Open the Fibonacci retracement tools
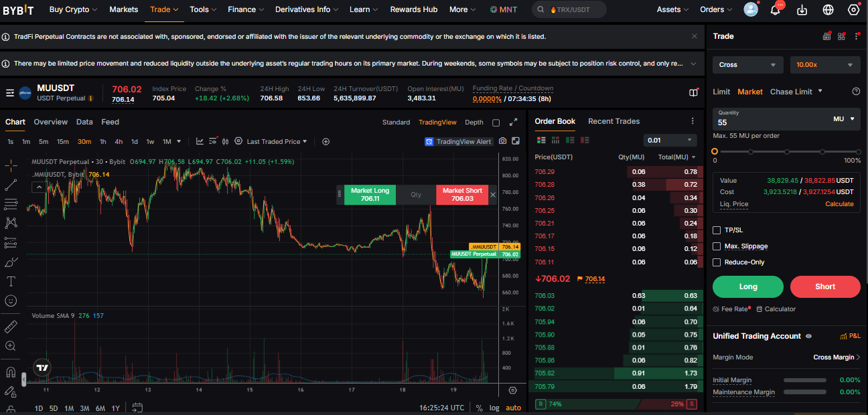This screenshot has height=415, width=868. tap(11, 204)
